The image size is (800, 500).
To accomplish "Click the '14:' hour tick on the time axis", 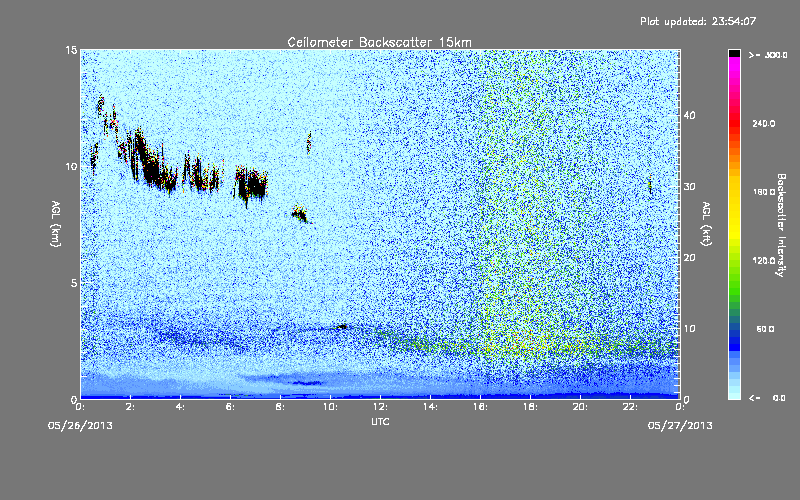I will (430, 407).
